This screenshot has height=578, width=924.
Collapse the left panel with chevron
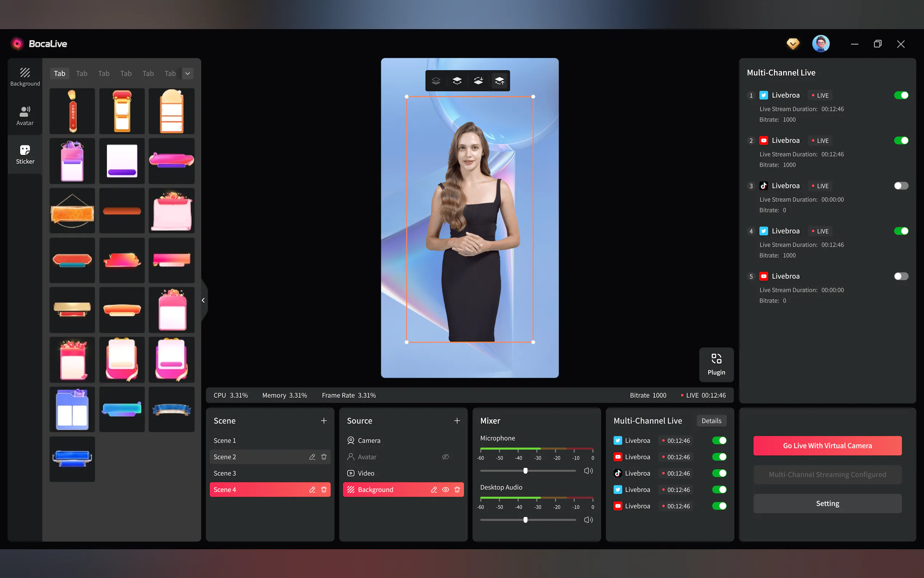pos(203,300)
